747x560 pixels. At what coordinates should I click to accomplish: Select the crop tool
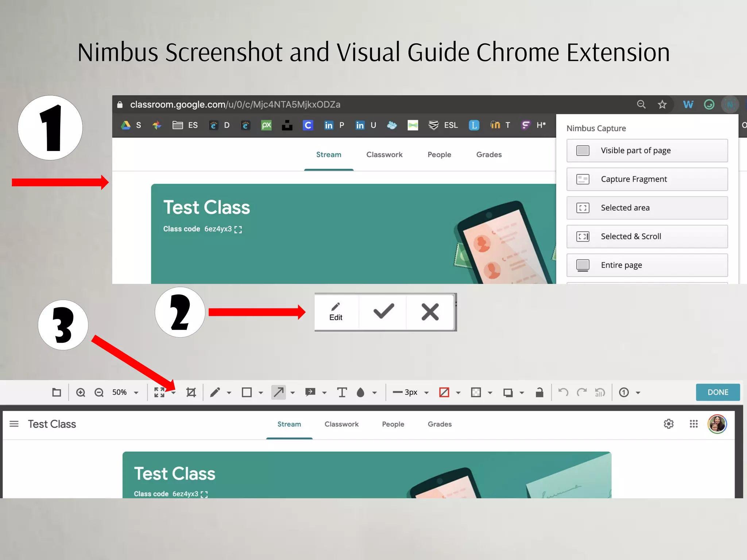pos(191,392)
